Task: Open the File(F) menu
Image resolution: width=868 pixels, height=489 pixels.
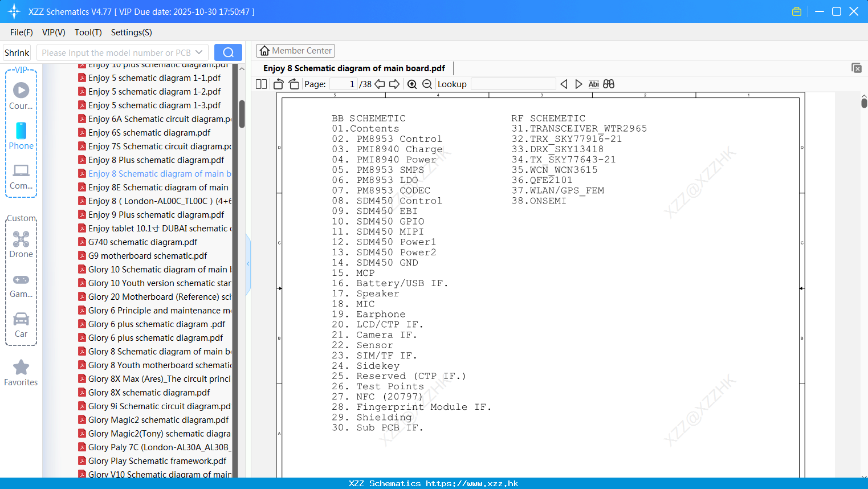Action: click(22, 32)
